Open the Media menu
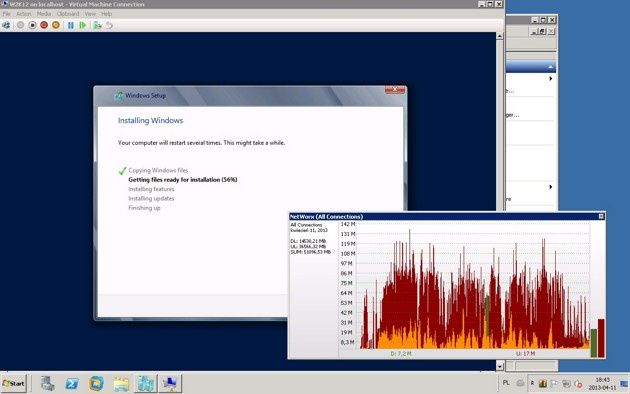The width and height of the screenshot is (630, 394). [x=44, y=14]
